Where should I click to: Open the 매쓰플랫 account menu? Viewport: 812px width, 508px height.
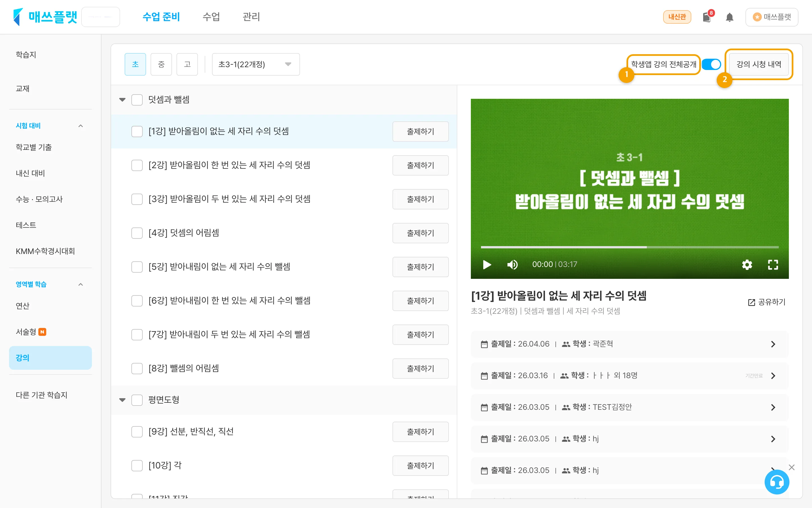click(772, 17)
